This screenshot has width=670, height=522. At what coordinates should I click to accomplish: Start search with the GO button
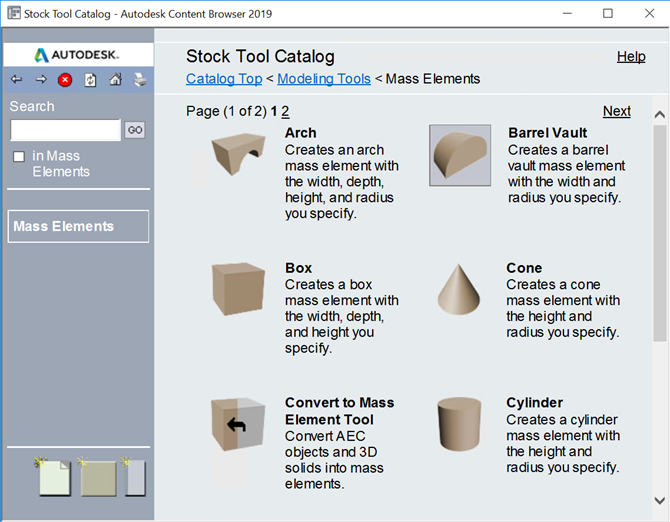pos(135,130)
